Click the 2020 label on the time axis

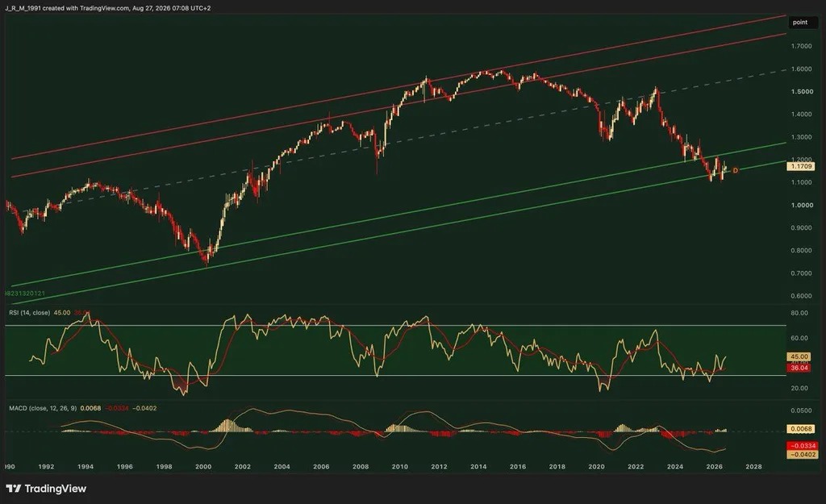pos(596,467)
